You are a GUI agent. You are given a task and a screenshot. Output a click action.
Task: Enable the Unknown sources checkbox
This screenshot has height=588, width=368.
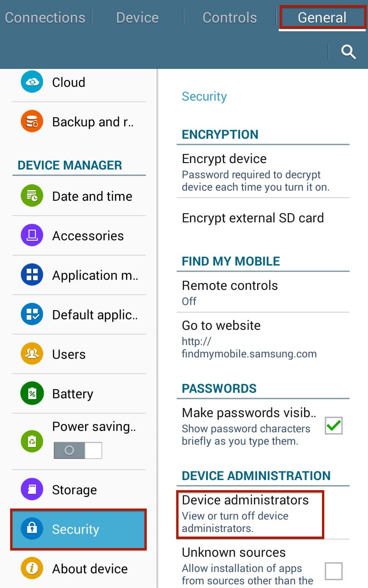(x=333, y=571)
